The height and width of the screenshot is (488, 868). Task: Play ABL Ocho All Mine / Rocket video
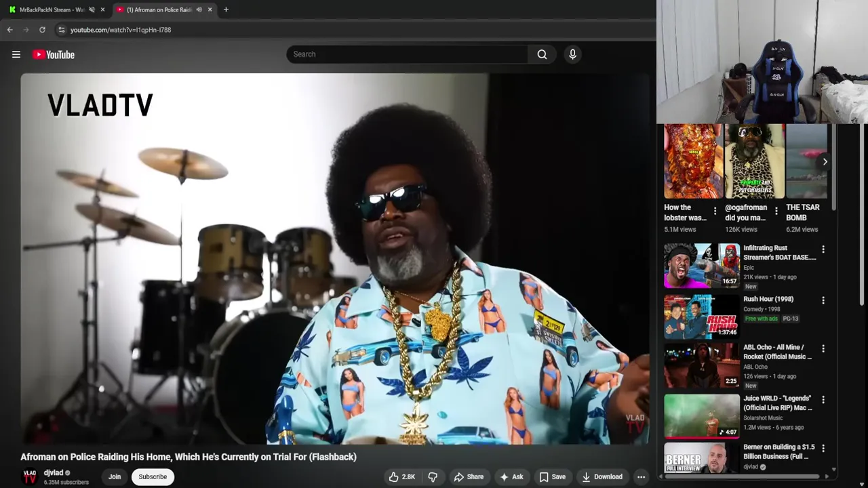702,365
